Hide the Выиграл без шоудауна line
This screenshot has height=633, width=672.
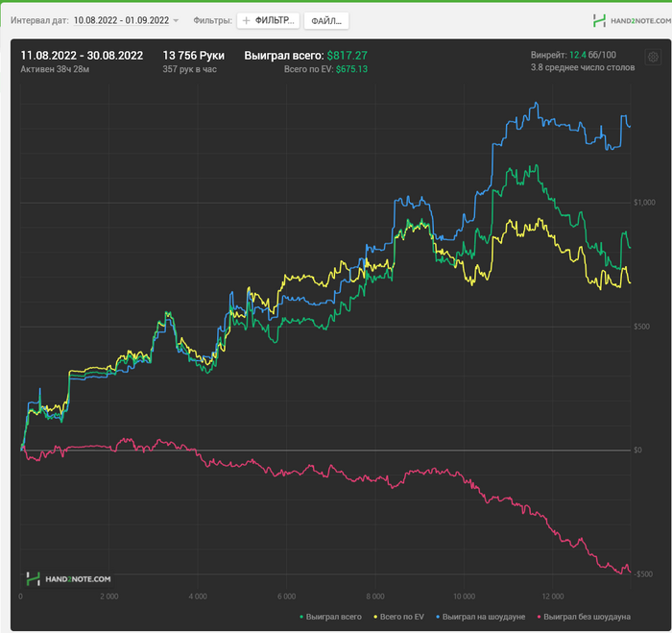coord(588,616)
